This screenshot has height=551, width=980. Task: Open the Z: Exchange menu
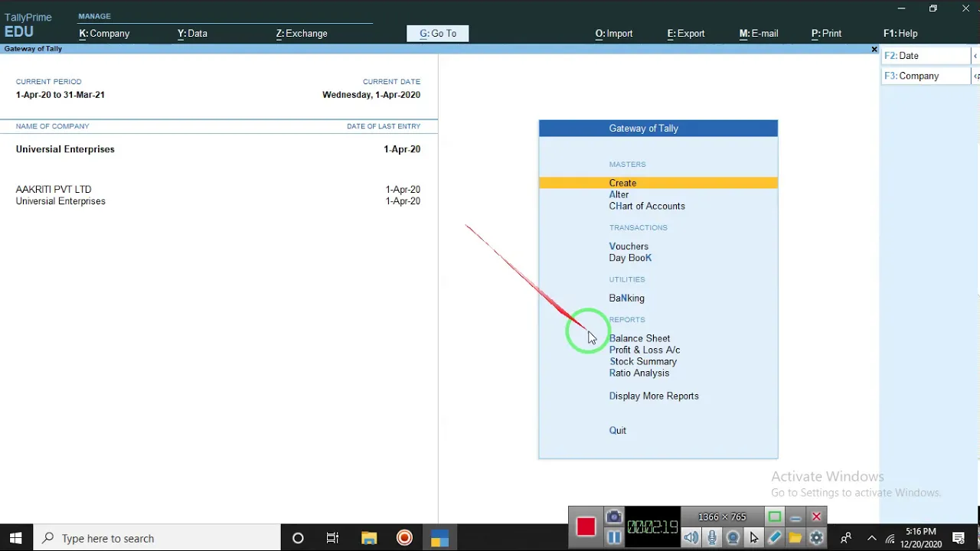302,33
